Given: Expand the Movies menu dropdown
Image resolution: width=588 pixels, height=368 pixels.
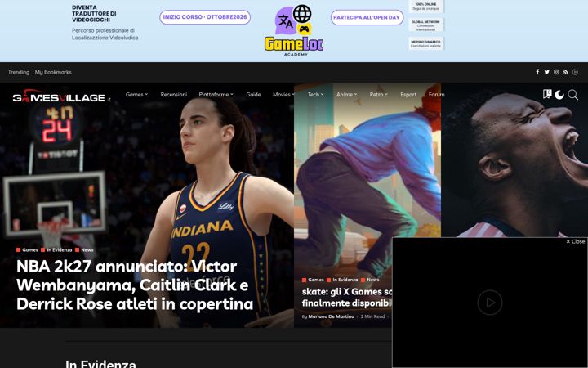Looking at the screenshot, I should click(x=283, y=95).
